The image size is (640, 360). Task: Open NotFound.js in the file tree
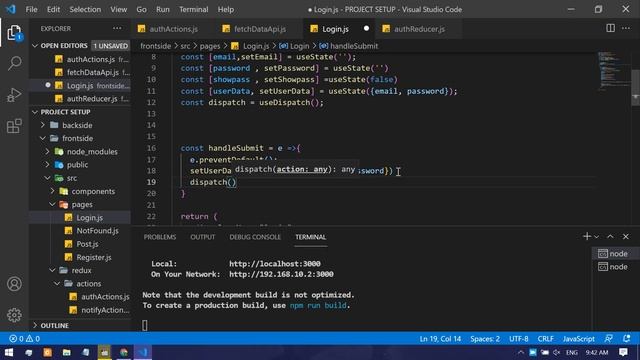98,231
